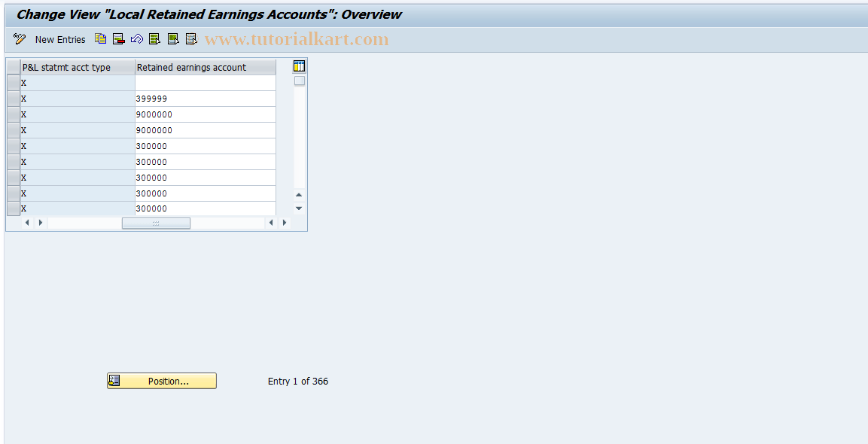Click the Select Block icon

(172, 38)
